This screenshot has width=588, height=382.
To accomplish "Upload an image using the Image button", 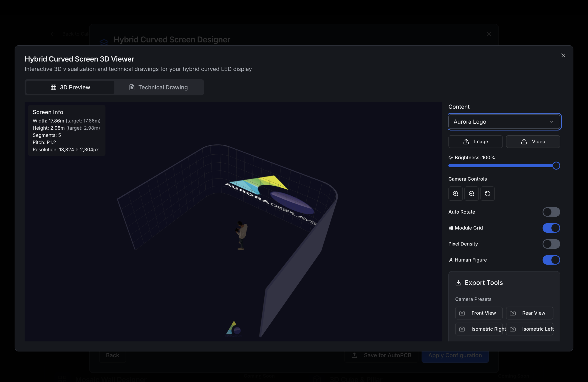I will [x=475, y=141].
